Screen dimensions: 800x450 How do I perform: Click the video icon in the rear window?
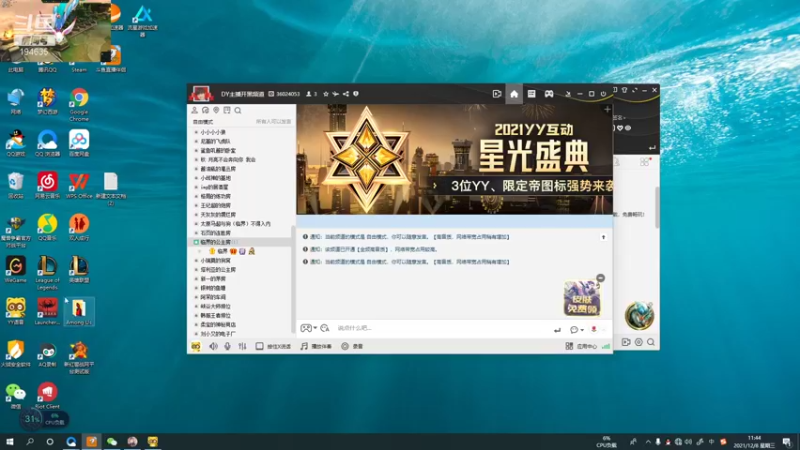click(x=626, y=342)
